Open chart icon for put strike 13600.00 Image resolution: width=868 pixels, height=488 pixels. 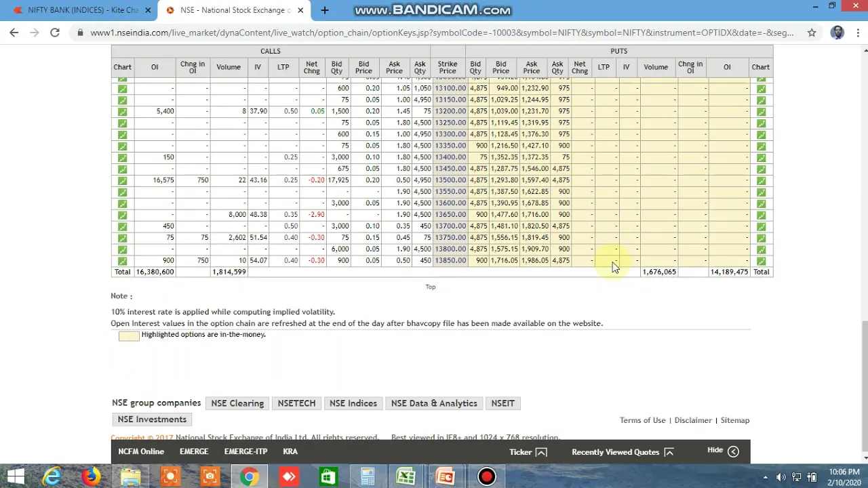point(761,203)
